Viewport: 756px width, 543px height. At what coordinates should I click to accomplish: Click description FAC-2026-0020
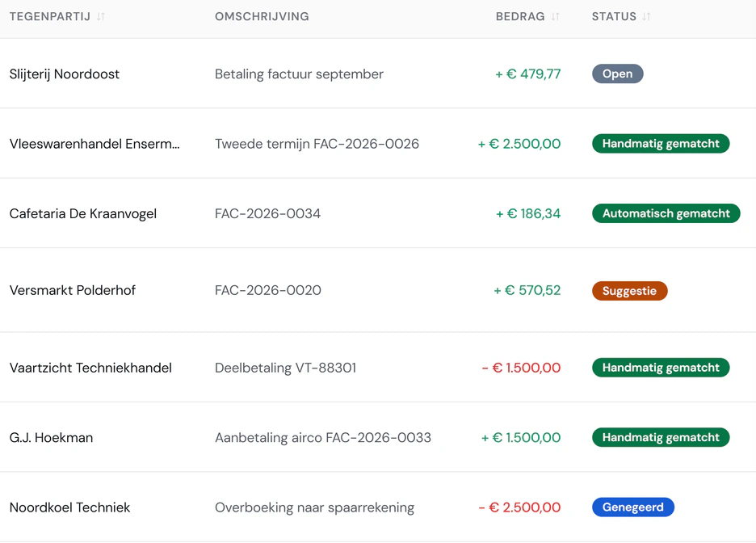(267, 290)
